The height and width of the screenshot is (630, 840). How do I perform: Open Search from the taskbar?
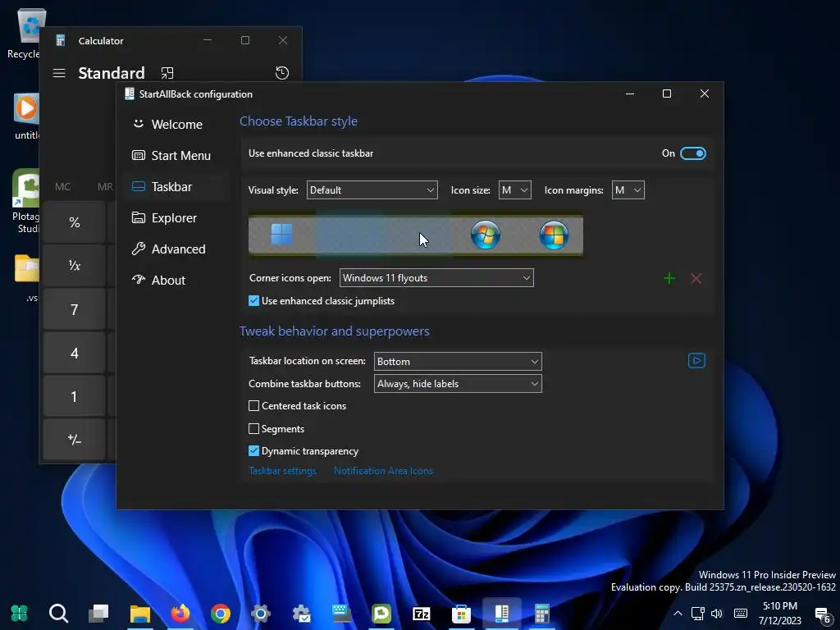point(58,614)
